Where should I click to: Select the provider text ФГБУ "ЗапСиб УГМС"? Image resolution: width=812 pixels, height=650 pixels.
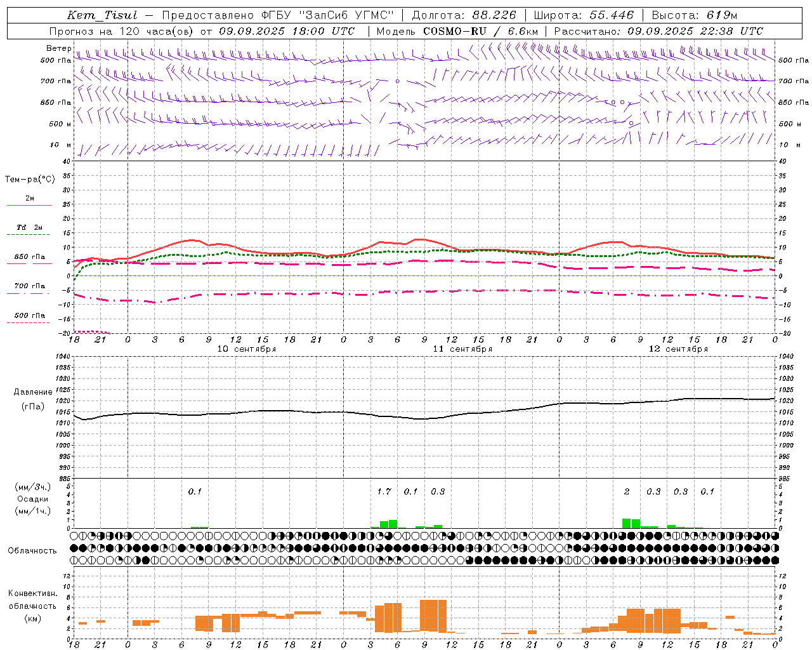(x=327, y=15)
